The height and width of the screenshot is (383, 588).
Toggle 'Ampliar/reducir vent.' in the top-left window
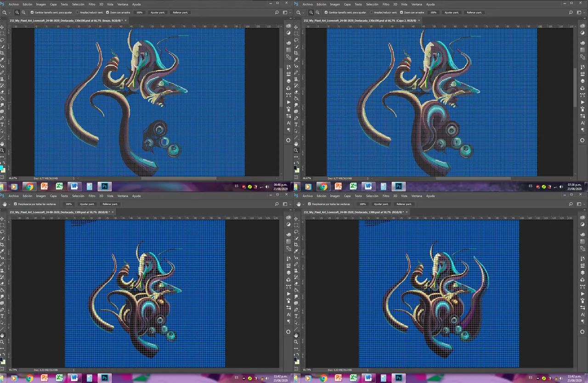tap(77, 12)
